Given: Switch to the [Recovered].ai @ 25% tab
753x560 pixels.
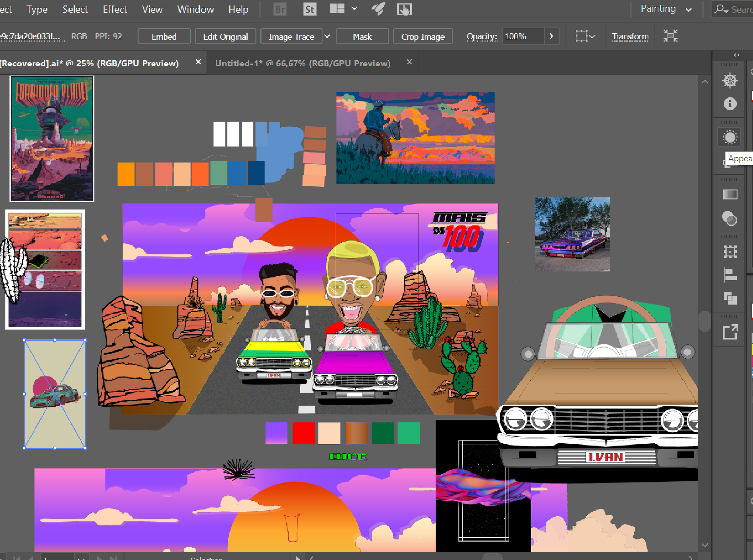Looking at the screenshot, I should [x=90, y=63].
